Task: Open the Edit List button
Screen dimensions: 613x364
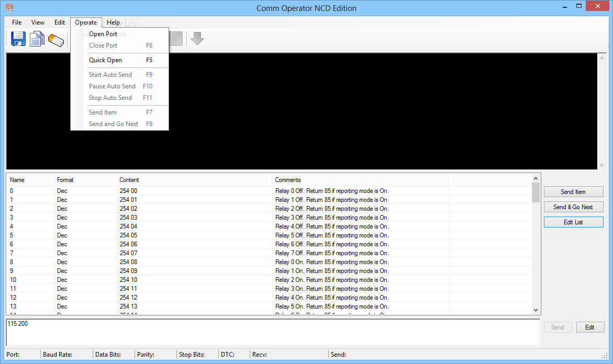Action: [x=574, y=222]
